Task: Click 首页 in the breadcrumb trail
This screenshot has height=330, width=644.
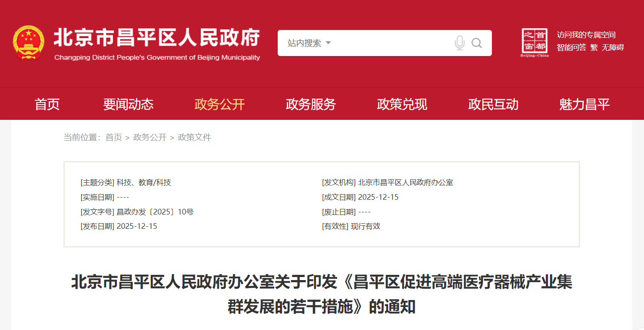Action: 114,138
